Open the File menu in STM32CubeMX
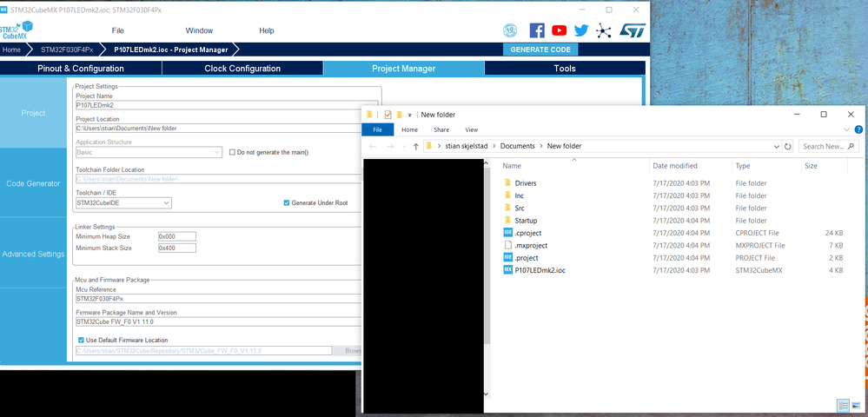 118,30
